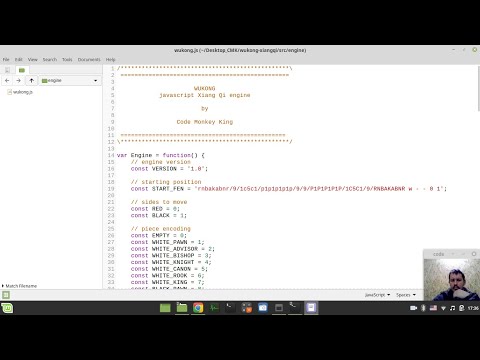
Task: Open the Help menu
Action: (110, 59)
